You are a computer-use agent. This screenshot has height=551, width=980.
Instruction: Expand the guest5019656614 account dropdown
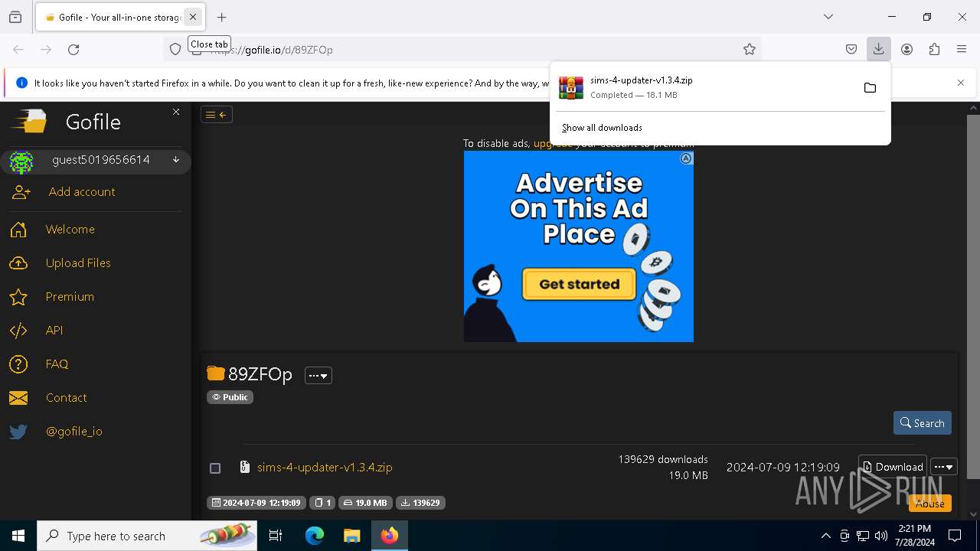[x=176, y=160]
